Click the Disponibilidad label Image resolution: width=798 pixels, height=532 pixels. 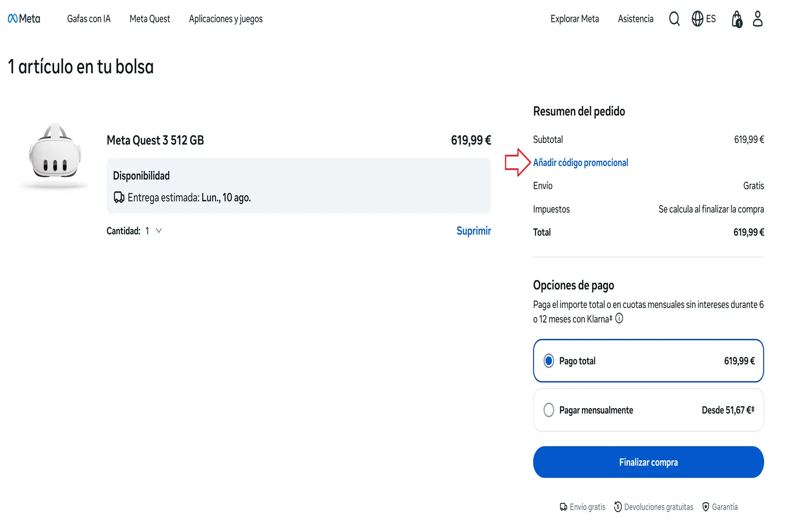point(141,176)
